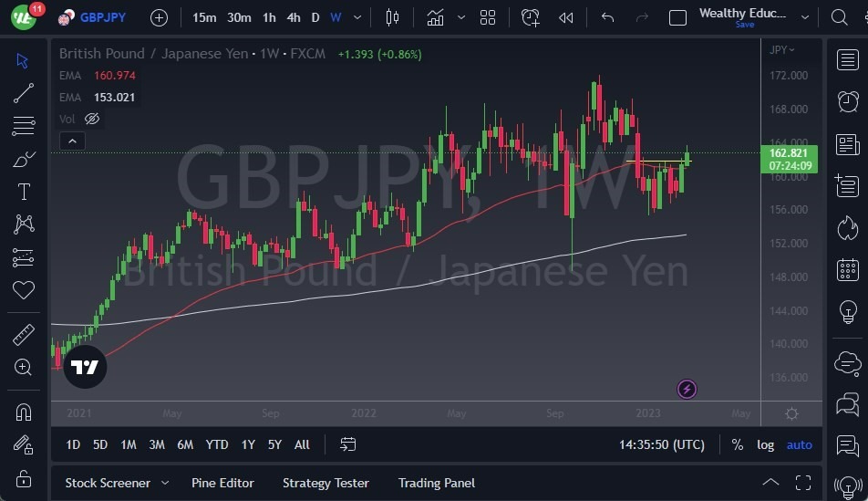Image resolution: width=868 pixels, height=501 pixels.
Task: Undo the last chart action
Action: [608, 17]
